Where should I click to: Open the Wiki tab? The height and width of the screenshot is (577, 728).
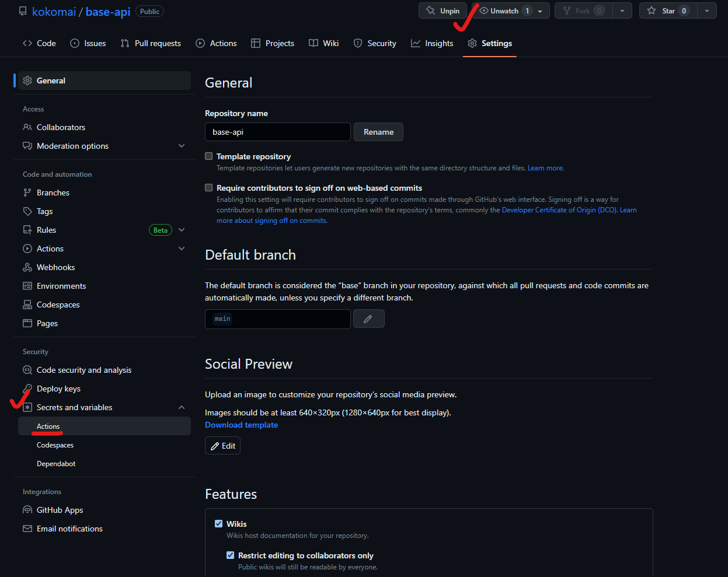(324, 43)
